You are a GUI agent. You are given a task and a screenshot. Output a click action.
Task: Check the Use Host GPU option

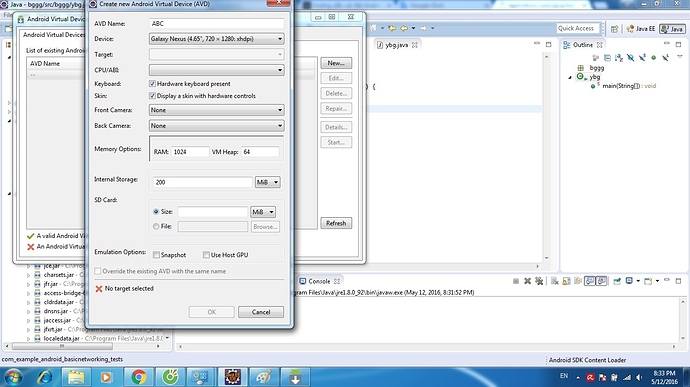(x=206, y=255)
